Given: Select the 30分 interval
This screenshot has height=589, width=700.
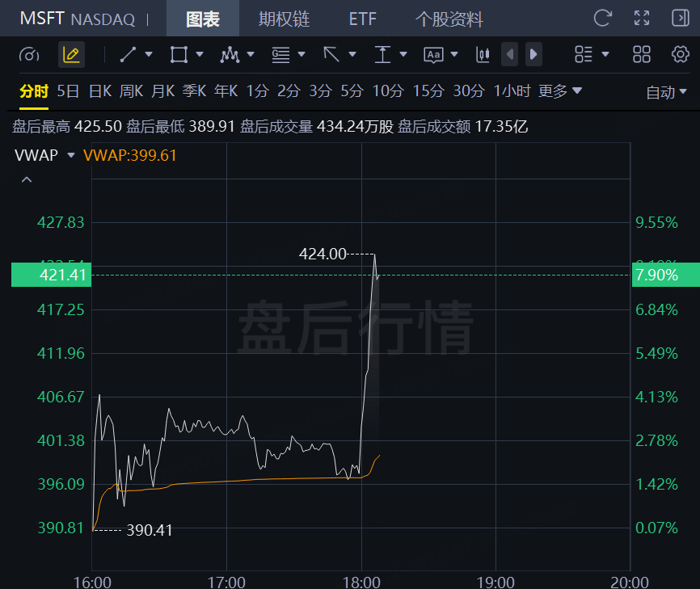Looking at the screenshot, I should pyautogui.click(x=469, y=91).
